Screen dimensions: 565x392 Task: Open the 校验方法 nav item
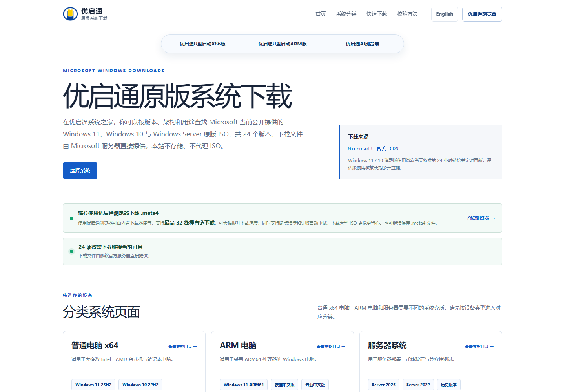click(407, 14)
